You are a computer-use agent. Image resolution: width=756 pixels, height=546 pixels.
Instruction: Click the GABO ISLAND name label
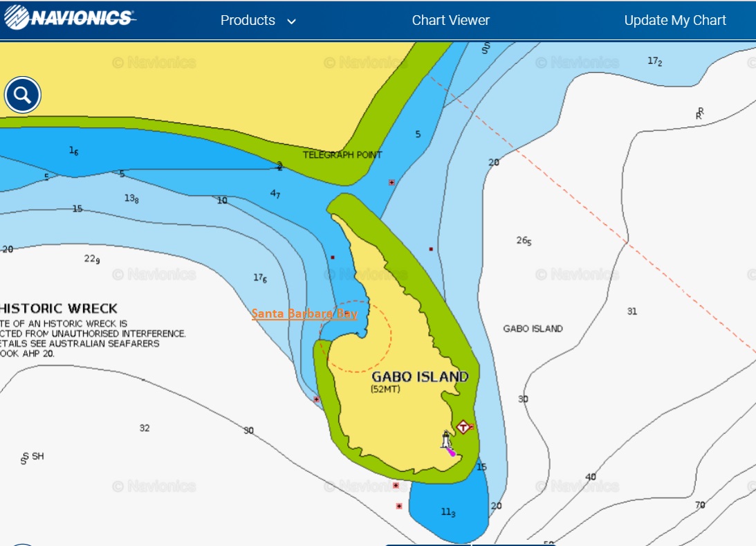[419, 377]
